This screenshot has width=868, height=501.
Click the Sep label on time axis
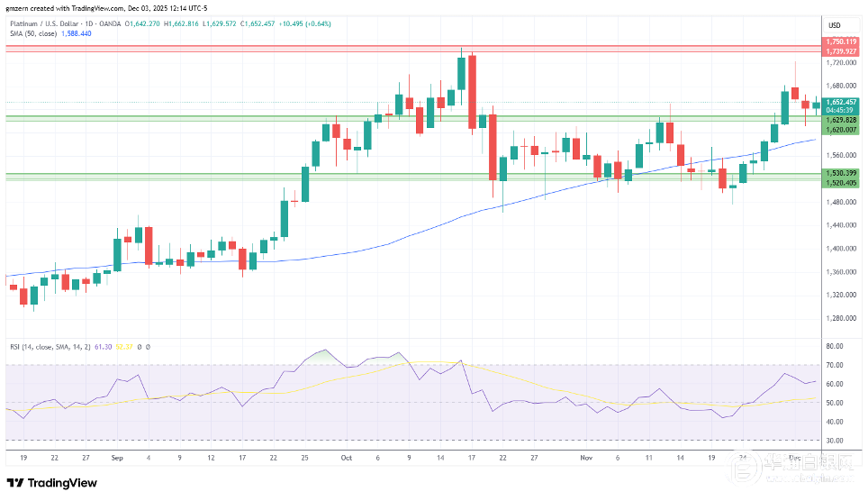click(x=116, y=457)
